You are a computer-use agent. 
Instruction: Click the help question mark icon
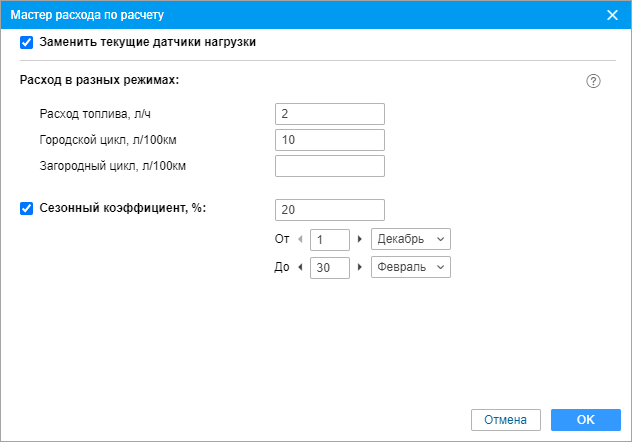tap(593, 81)
